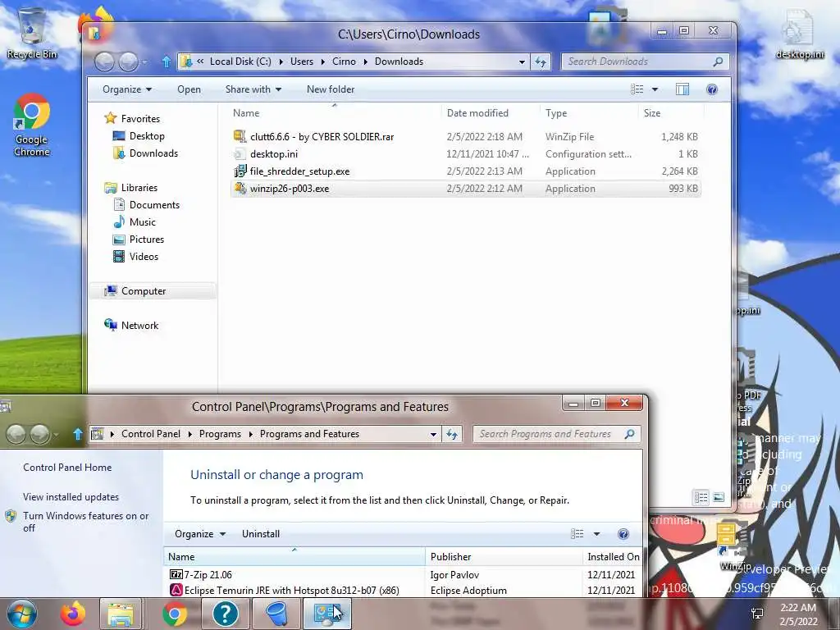Open desktop.ini icon on the desktop
Viewport: 840px width, 630px height.
[799, 34]
